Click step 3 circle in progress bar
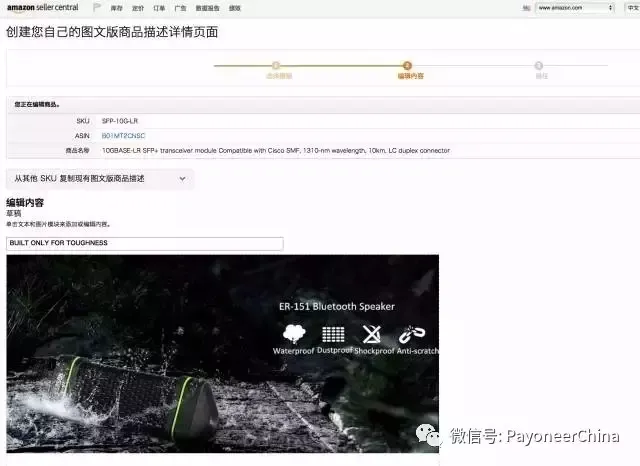This screenshot has width=640, height=466. [538, 65]
